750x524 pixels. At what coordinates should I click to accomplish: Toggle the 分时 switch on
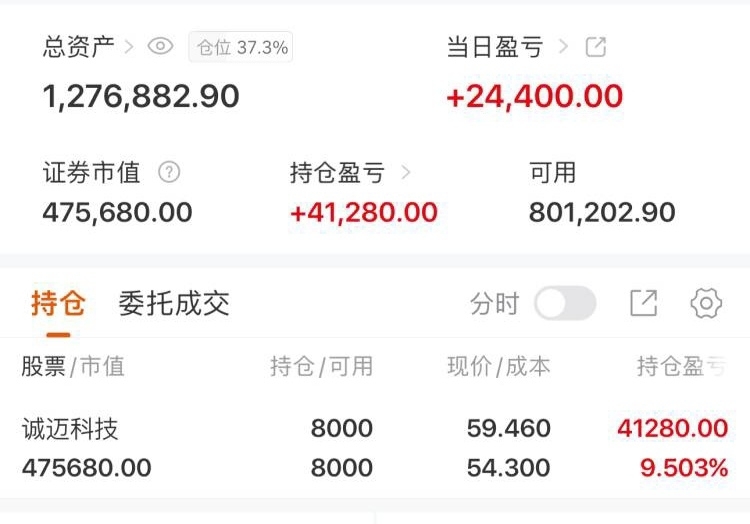[x=564, y=304]
